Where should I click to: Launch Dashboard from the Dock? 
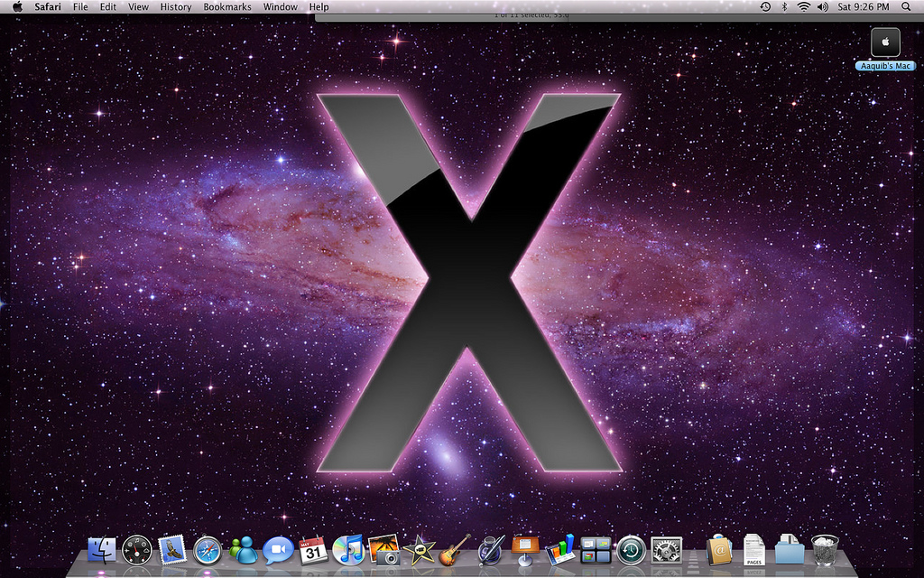tap(137, 550)
